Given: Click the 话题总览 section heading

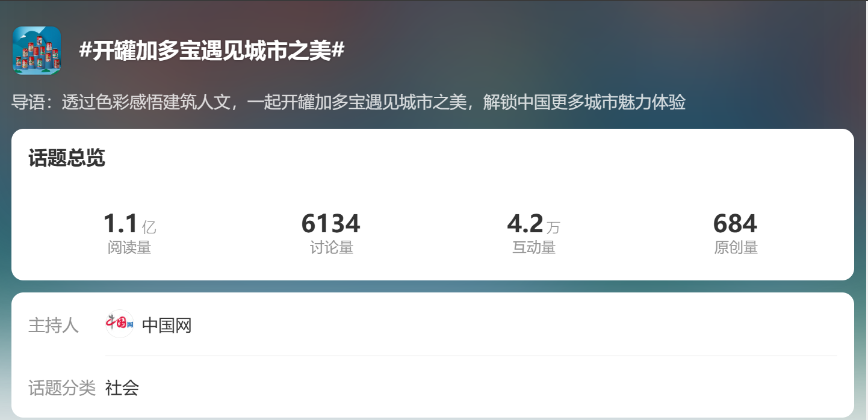Looking at the screenshot, I should click(67, 158).
